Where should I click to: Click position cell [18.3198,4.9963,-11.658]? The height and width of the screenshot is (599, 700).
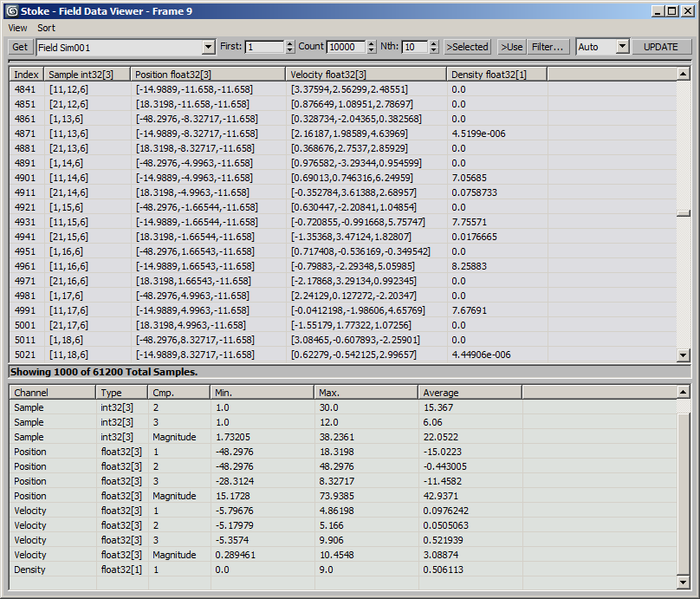point(191,325)
